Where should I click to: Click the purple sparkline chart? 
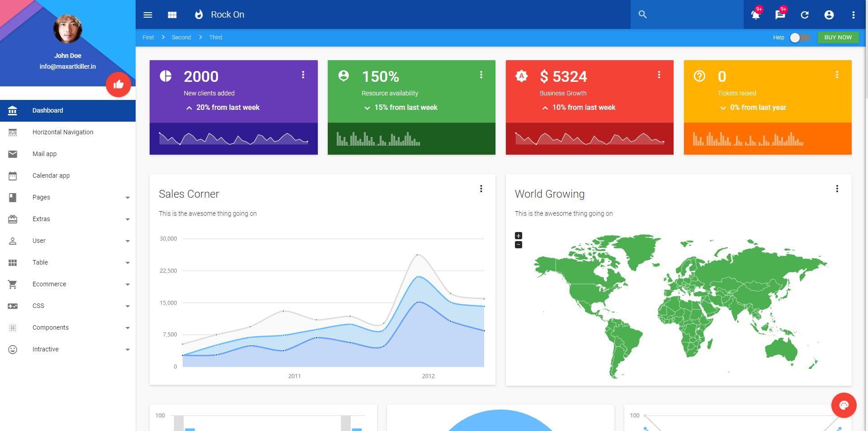tap(233, 138)
